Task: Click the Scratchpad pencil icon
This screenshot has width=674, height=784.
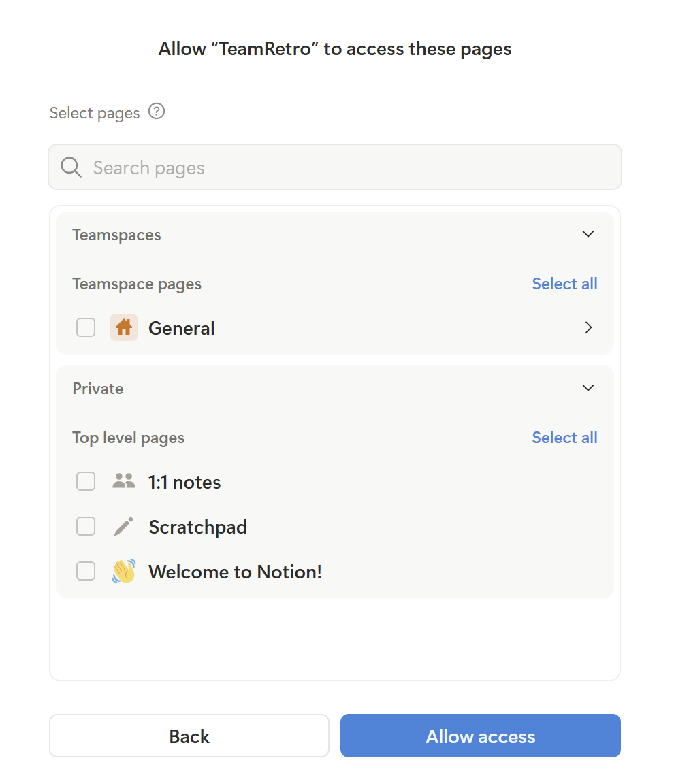Action: point(124,526)
